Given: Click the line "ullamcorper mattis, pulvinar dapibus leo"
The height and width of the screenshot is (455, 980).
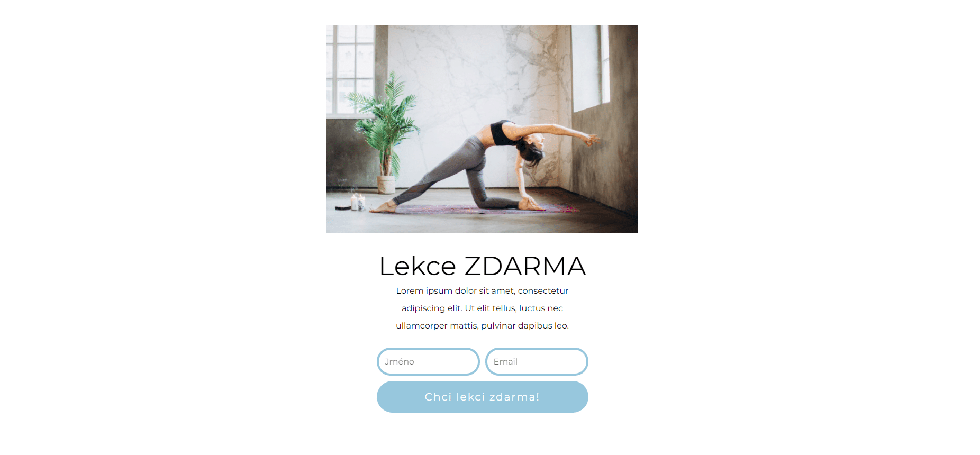Looking at the screenshot, I should tap(482, 325).
